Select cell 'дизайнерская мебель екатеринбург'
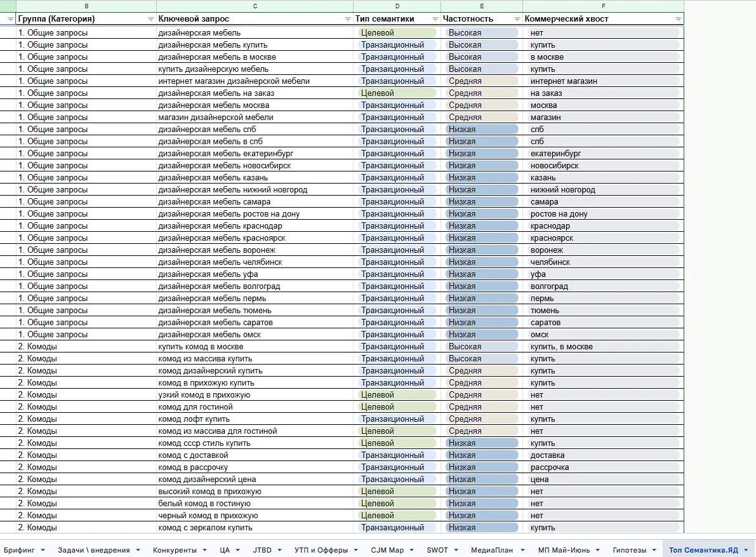 pyautogui.click(x=255, y=153)
